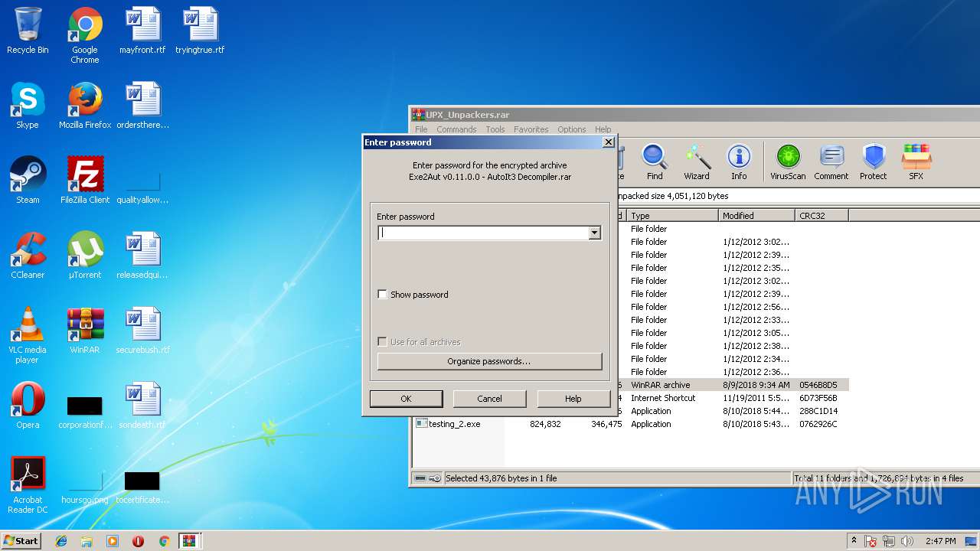Viewport: 980px width, 551px height.
Task: Open mayfront.rtf document on desktop
Action: tap(142, 31)
